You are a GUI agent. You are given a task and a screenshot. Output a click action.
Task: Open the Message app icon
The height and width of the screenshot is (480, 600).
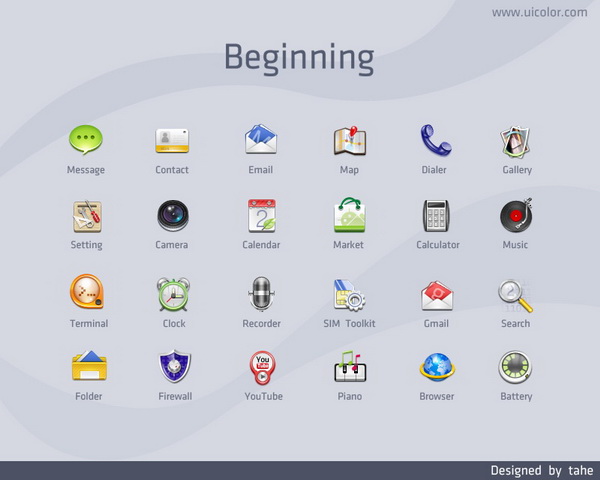click(x=86, y=140)
